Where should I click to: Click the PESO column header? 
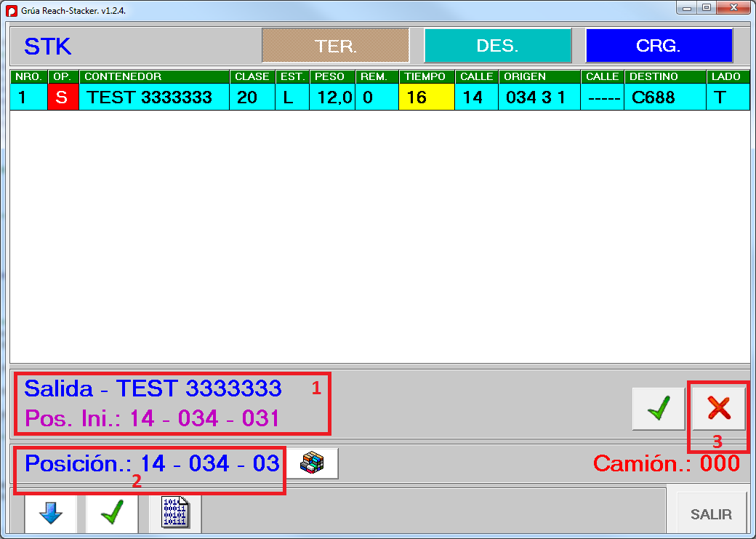point(331,76)
